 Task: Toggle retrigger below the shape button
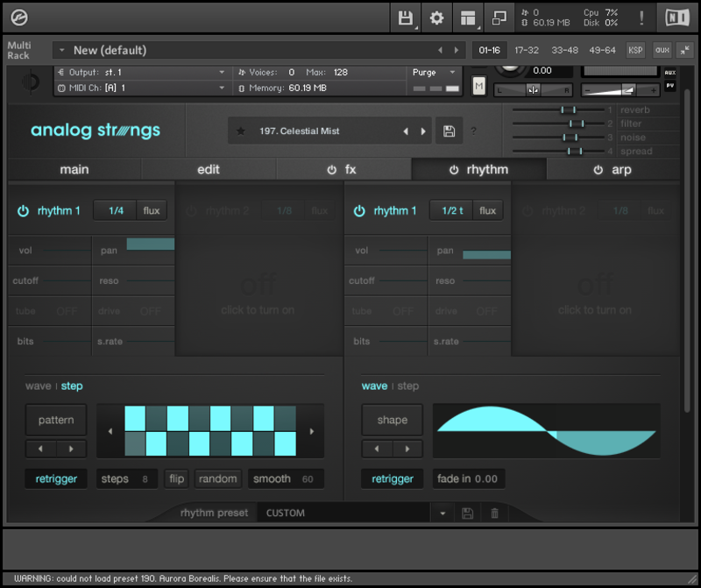coord(393,478)
